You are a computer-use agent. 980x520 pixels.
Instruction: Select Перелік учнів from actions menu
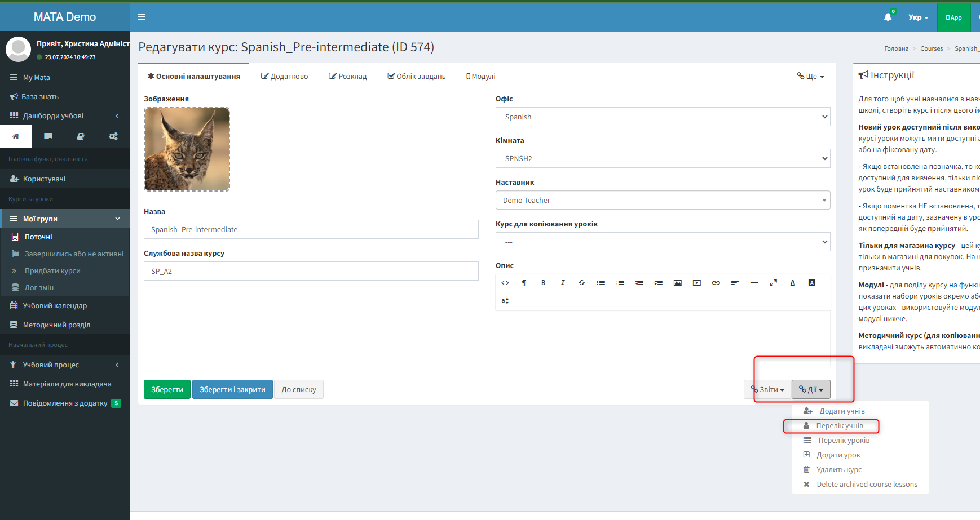point(839,426)
